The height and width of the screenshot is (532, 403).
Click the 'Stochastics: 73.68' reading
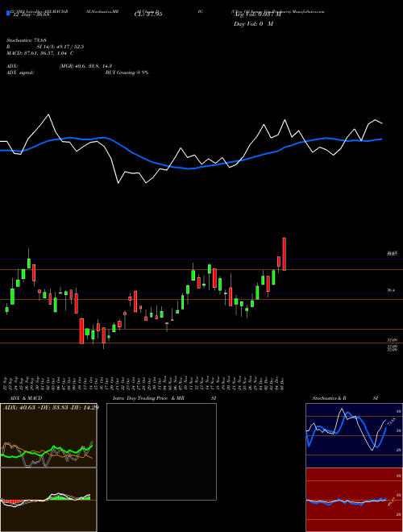click(x=26, y=40)
